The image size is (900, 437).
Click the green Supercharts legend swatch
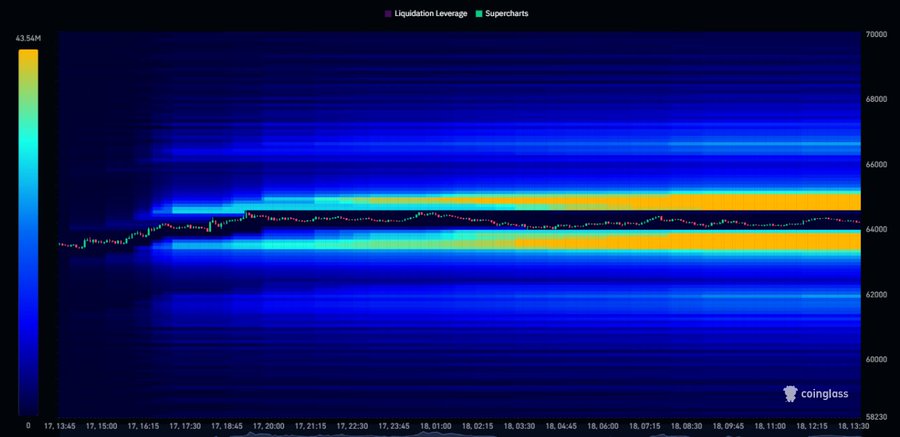[479, 13]
